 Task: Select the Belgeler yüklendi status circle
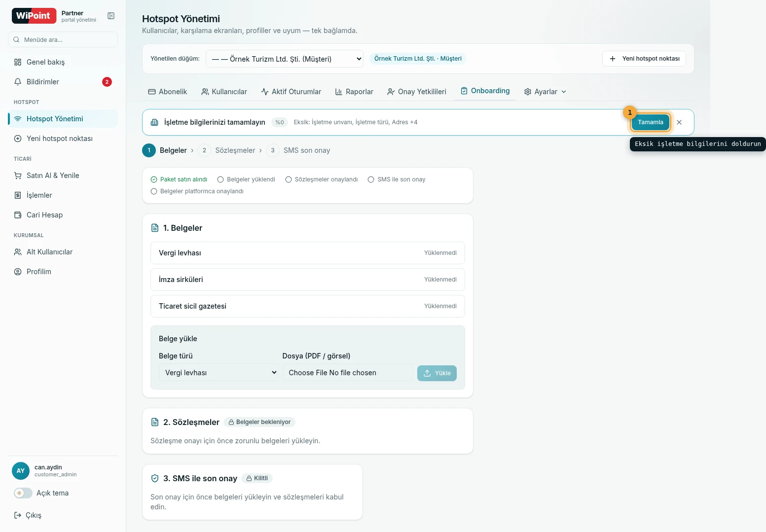tap(220, 179)
